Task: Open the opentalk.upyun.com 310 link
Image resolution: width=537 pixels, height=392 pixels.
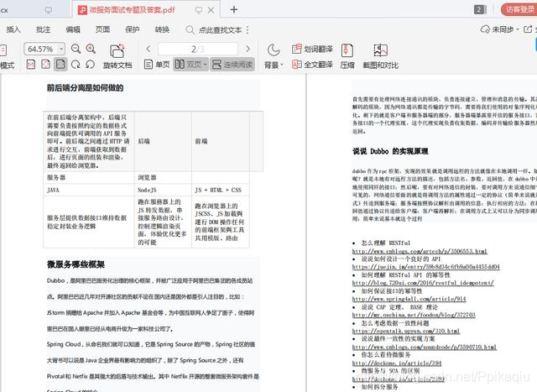Action: point(406,331)
